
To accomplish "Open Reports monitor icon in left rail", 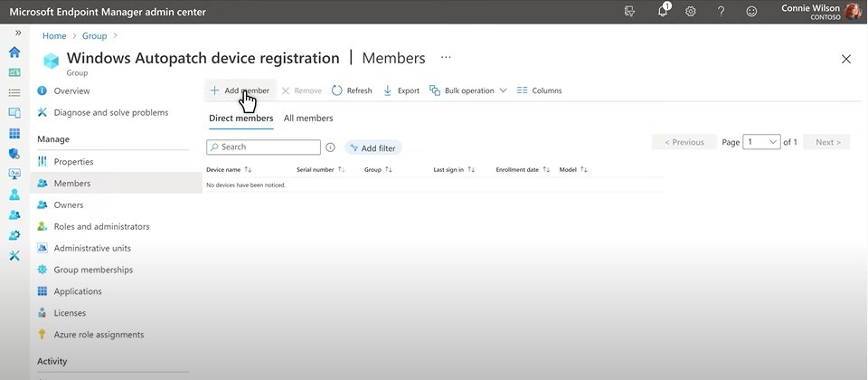I will 14,174.
